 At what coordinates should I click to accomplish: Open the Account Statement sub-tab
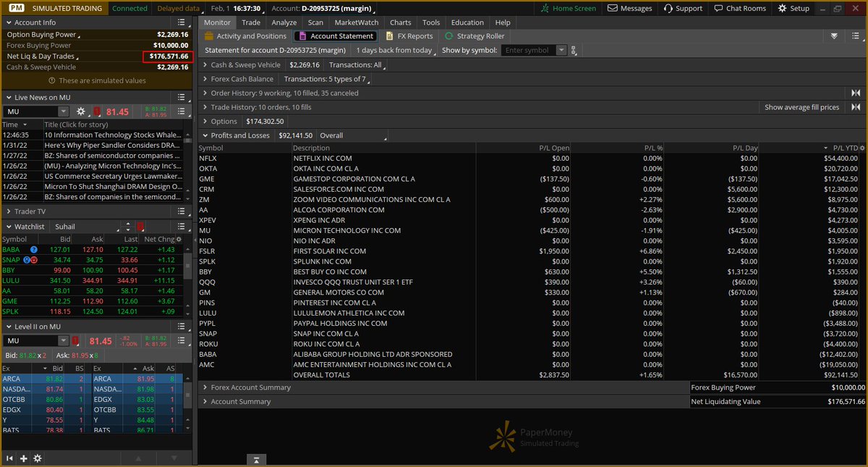336,36
